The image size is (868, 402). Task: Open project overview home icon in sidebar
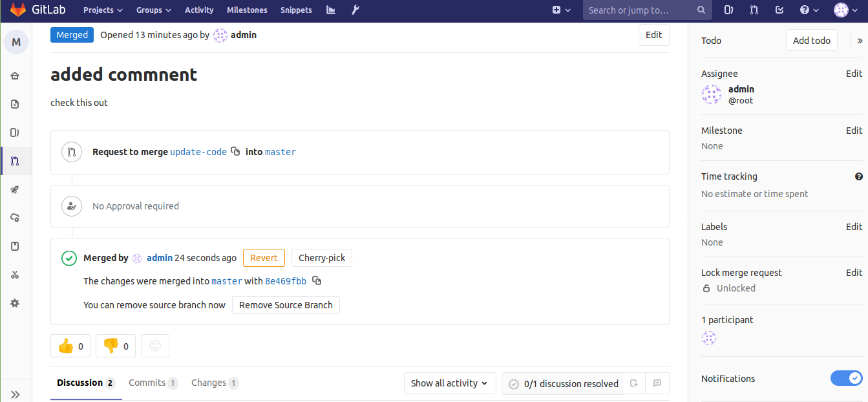click(x=16, y=76)
